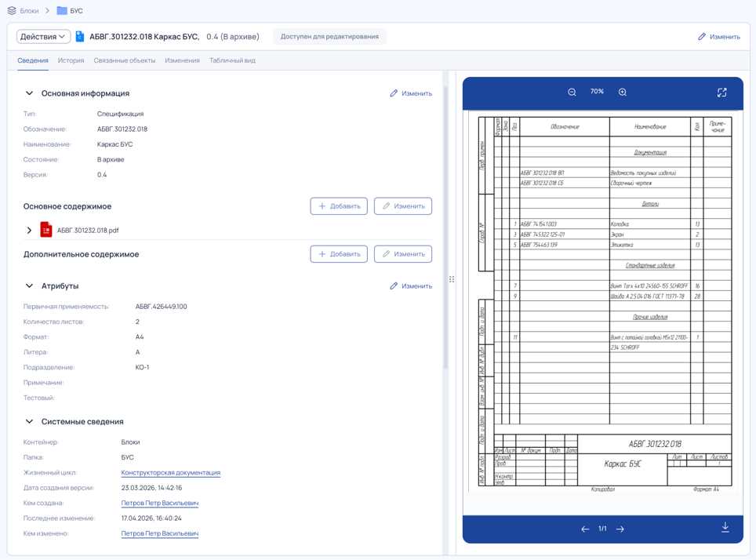Click the Блоки breadcrumb link

pos(30,11)
